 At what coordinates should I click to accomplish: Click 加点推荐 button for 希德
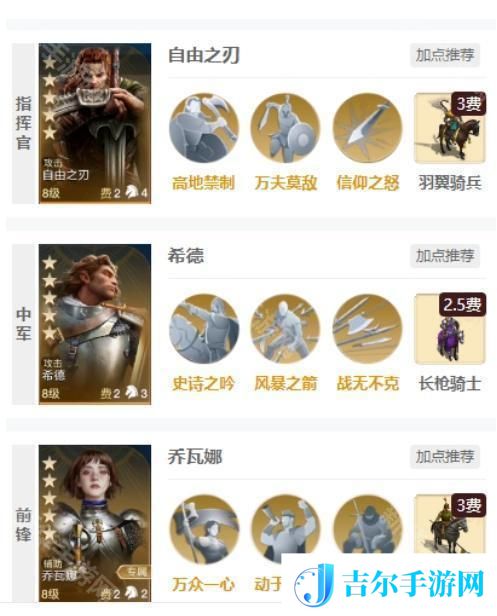click(445, 256)
